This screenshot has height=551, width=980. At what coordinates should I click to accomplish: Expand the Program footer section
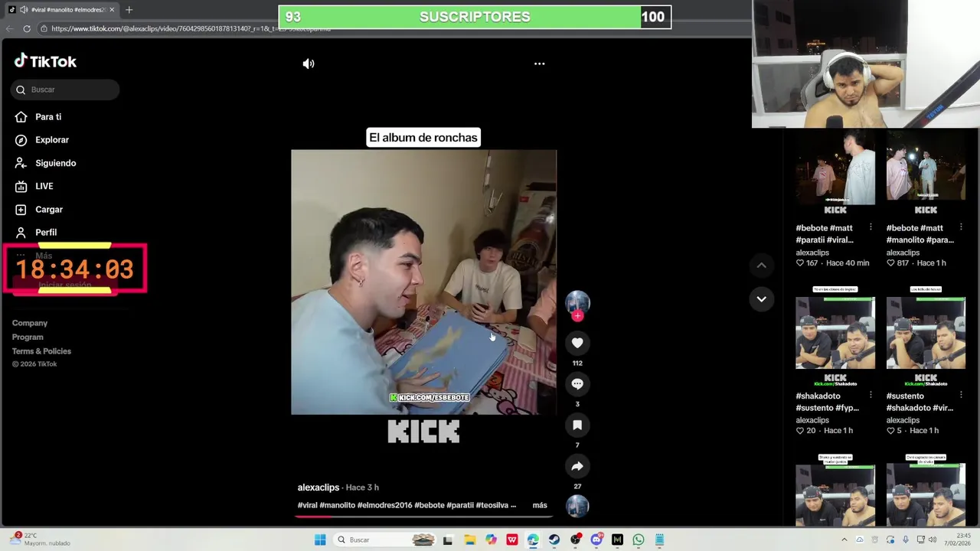coord(28,337)
